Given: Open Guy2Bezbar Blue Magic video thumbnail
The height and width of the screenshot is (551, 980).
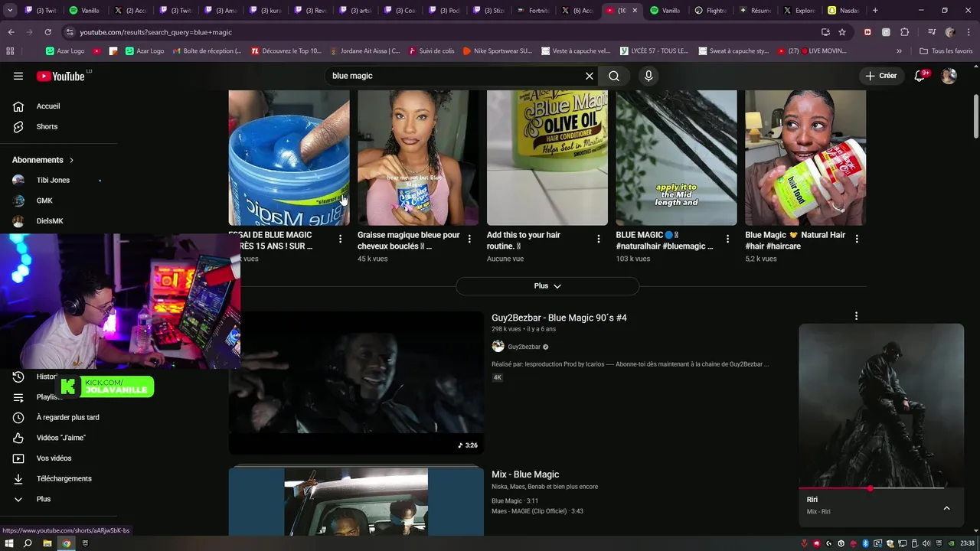Looking at the screenshot, I should (x=356, y=383).
